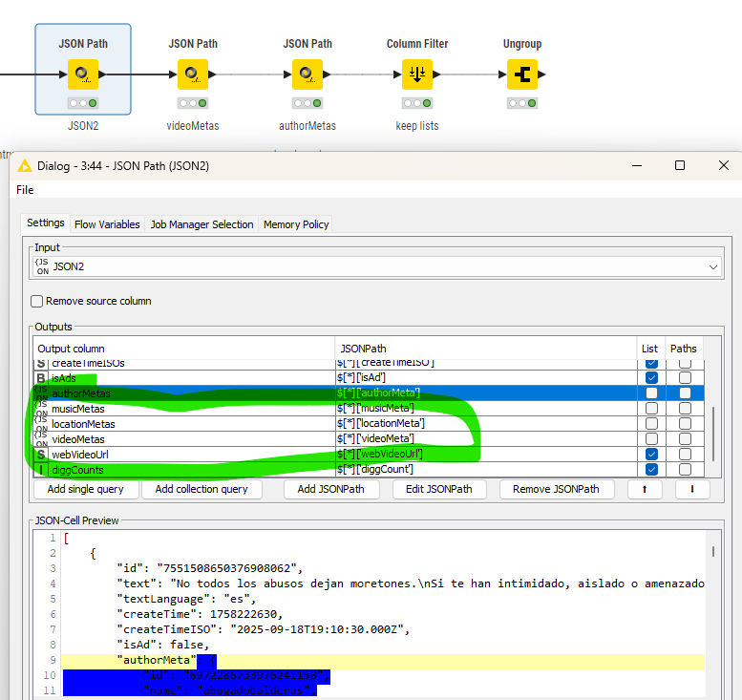This screenshot has width=742, height=700.
Task: Click the Add single query button
Action: (x=86, y=489)
